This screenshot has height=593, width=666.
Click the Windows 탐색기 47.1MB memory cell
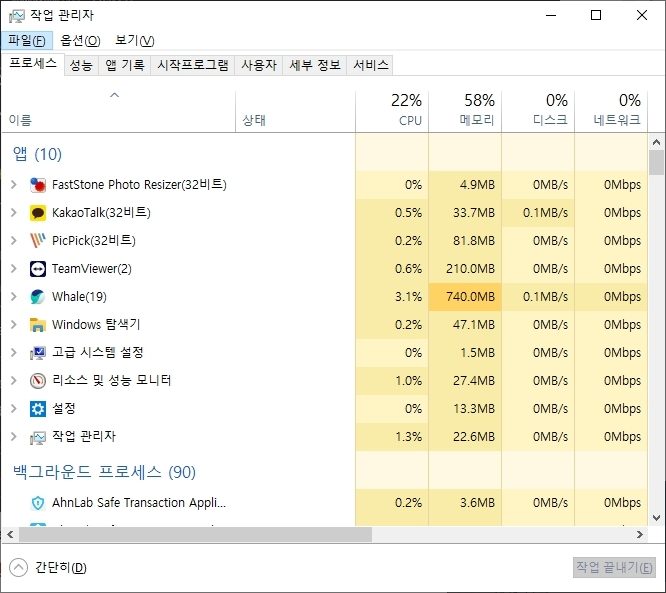coord(465,325)
